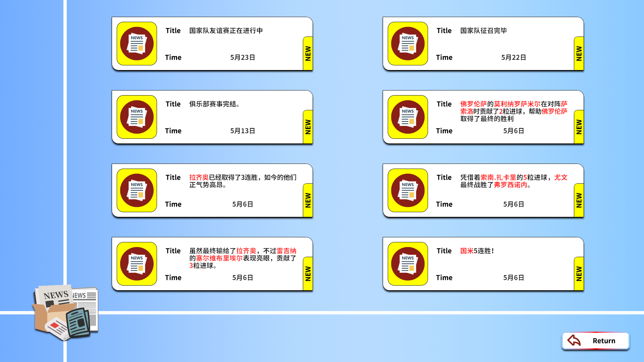Click the news icon on 国家队友谊赛正在进行中 card
The height and width of the screenshot is (362, 644).
tap(137, 43)
